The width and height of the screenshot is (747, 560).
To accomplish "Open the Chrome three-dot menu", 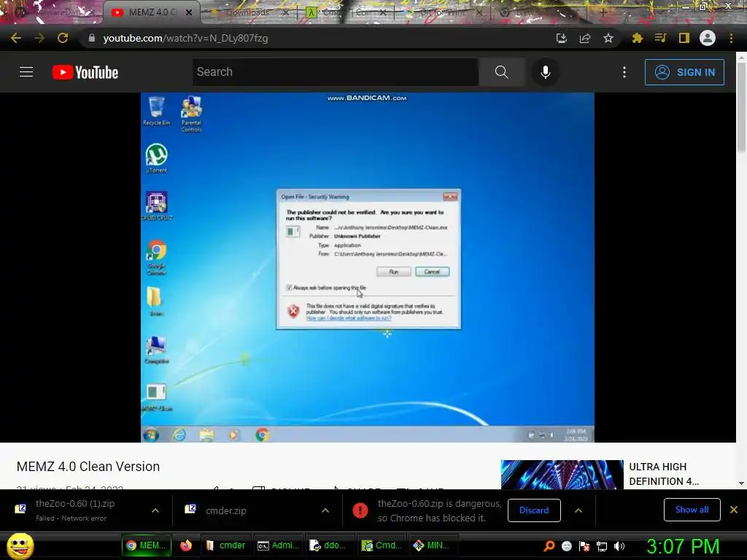I will 731,38.
